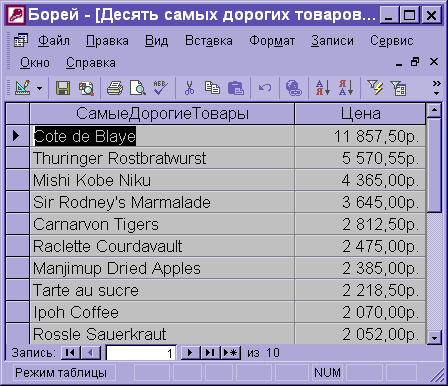Open the Правка menu
This screenshot has width=448, height=386.
coord(107,41)
